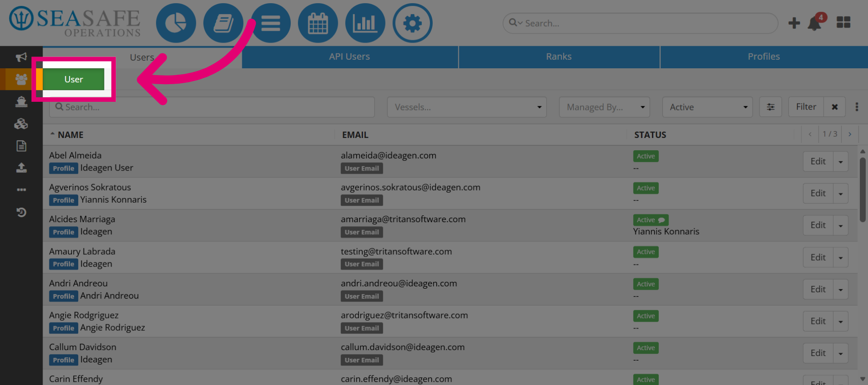
Task: Switch to the API Users tab
Action: pyautogui.click(x=349, y=57)
